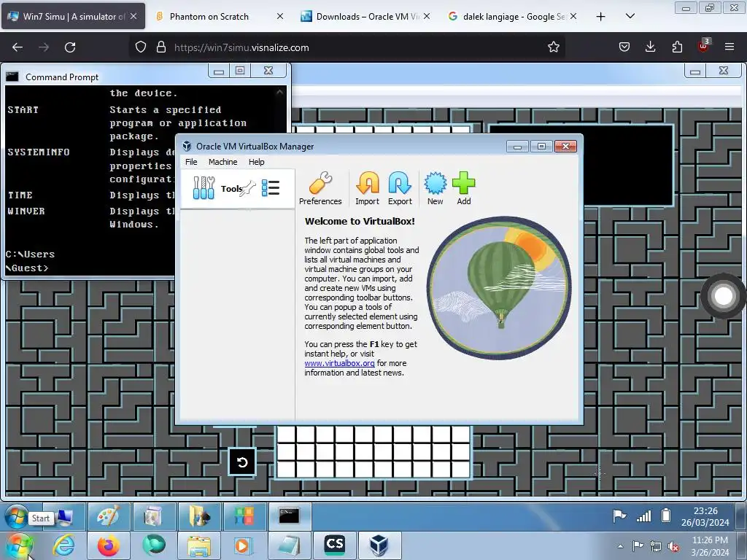Open the colorful tiles app in simulated taskbar
Viewport: 747px width, 560px height.
pyautogui.click(x=244, y=517)
